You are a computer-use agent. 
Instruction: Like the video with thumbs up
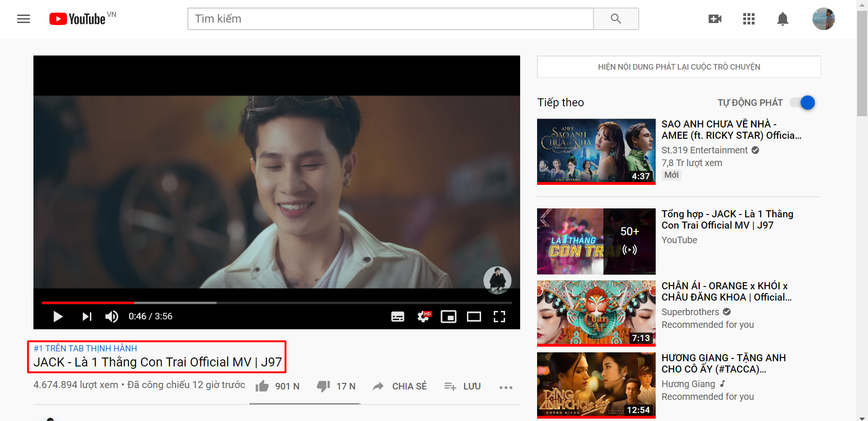coord(263,386)
